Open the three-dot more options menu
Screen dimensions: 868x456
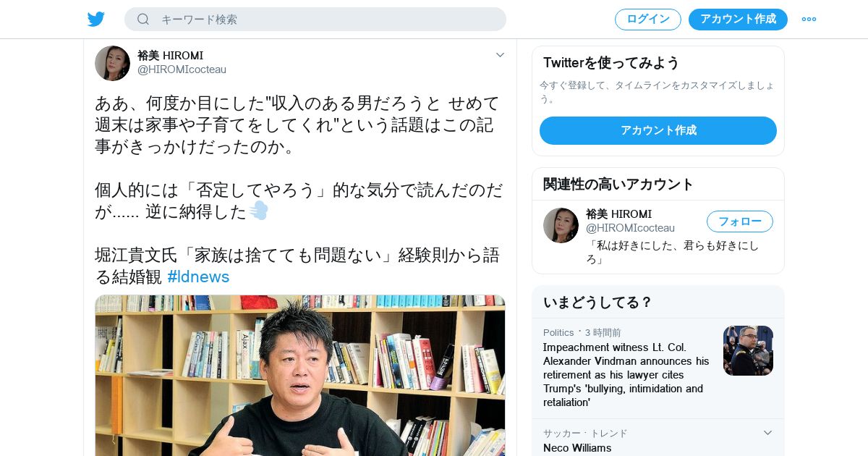[809, 19]
